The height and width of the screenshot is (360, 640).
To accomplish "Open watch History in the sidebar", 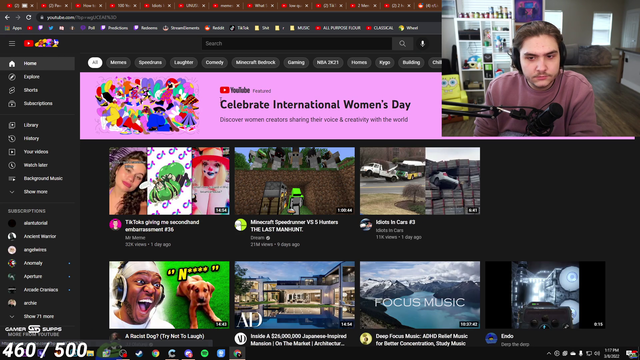I will pyautogui.click(x=37, y=139).
